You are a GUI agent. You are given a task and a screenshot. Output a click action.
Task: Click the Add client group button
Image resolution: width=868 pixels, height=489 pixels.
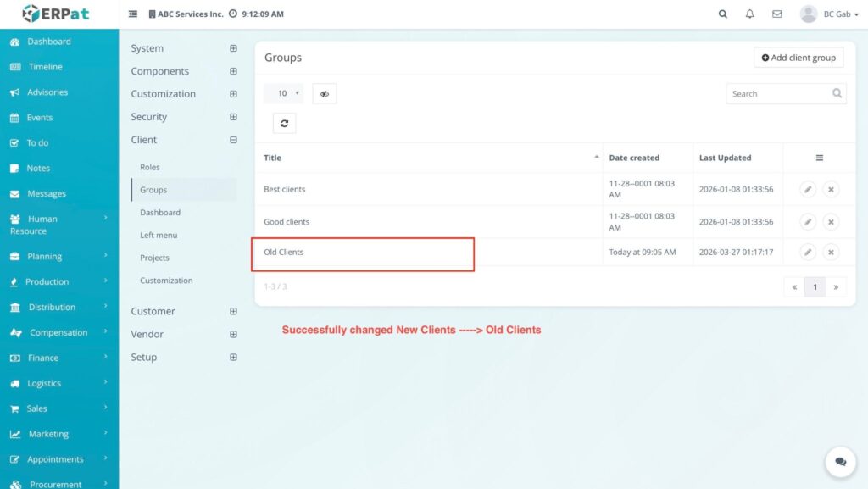[x=798, y=58]
